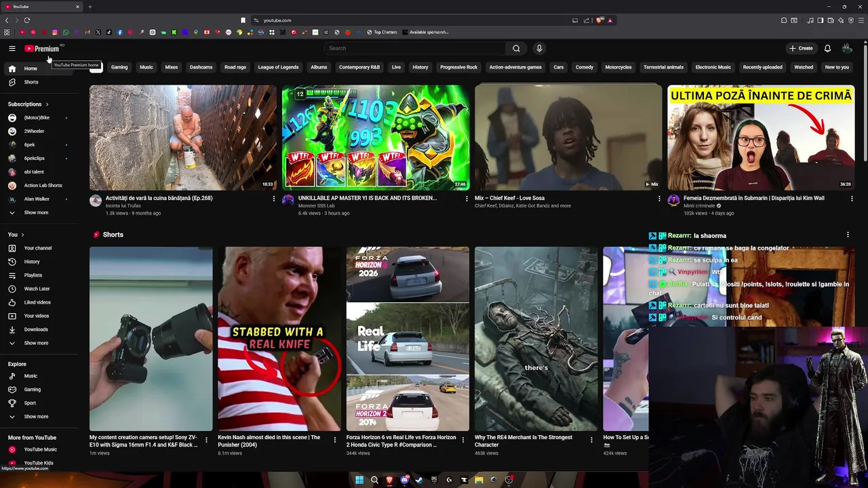Start voice search with the microphone icon
868x488 pixels.
[x=539, y=48]
